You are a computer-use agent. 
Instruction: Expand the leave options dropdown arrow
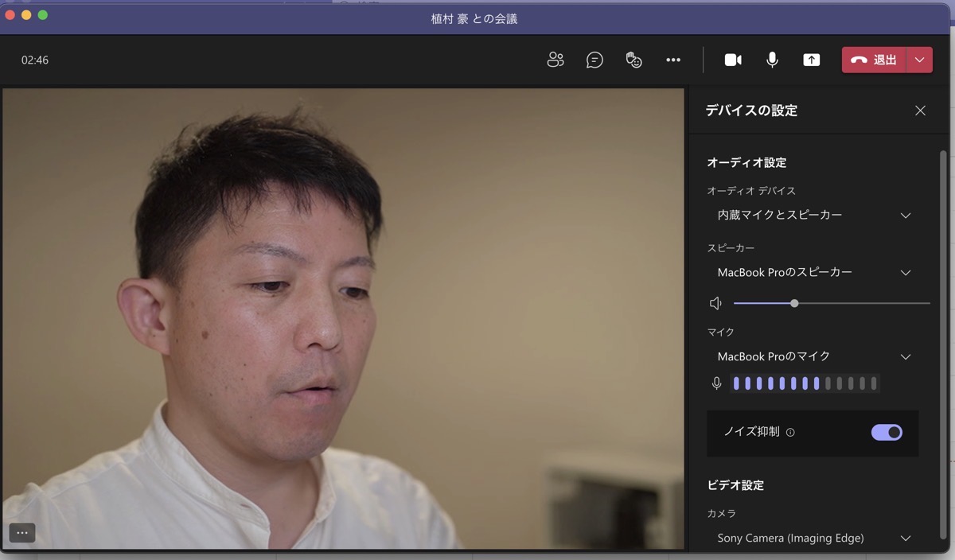point(920,60)
